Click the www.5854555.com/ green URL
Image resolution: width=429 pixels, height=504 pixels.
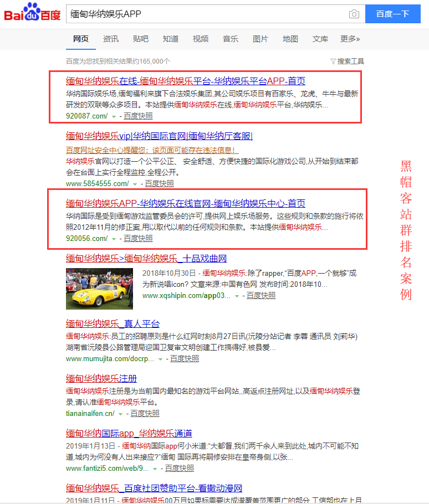tap(98, 183)
